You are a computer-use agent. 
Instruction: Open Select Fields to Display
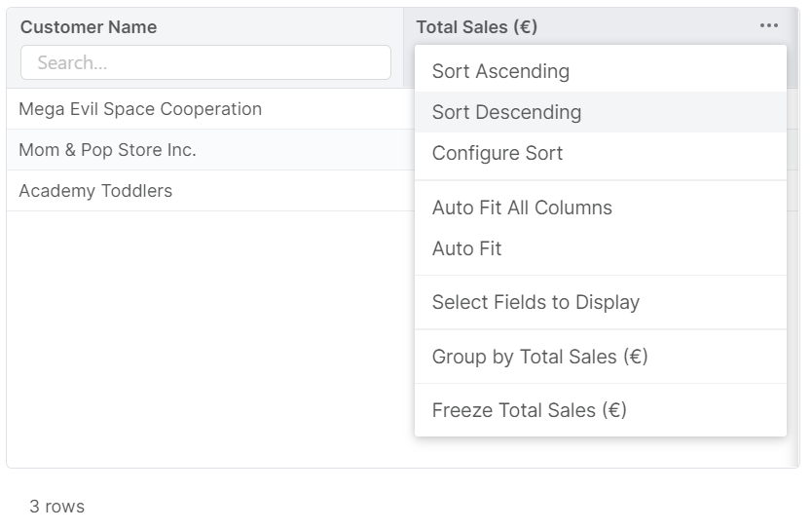(x=535, y=302)
